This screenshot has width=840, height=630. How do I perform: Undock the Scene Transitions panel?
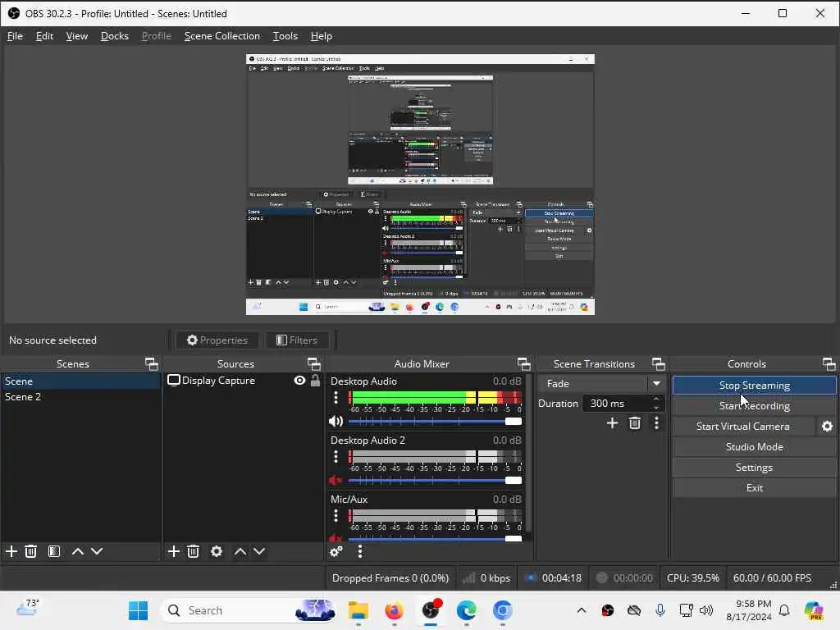(659, 364)
